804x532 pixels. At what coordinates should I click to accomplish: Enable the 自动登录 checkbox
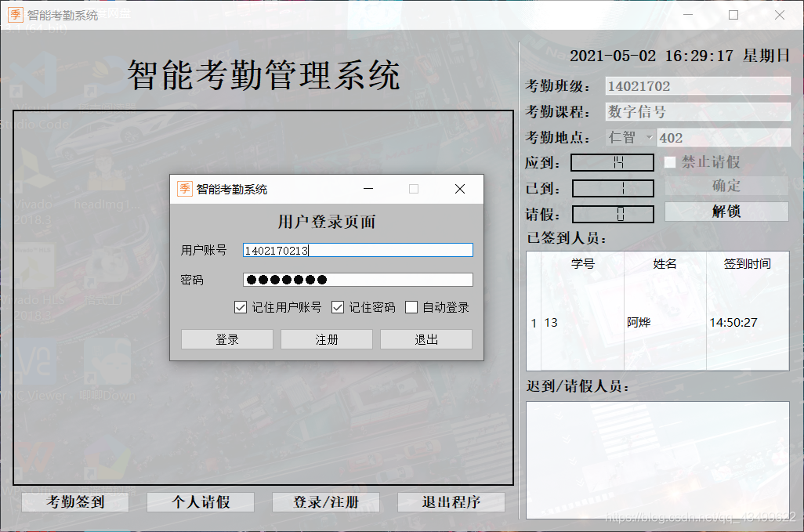pos(411,307)
